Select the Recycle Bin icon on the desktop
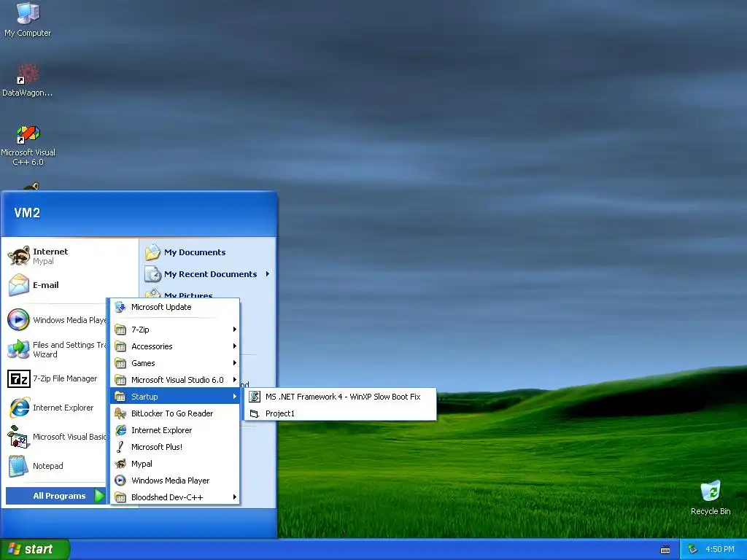Image resolution: width=747 pixels, height=560 pixels. [711, 497]
